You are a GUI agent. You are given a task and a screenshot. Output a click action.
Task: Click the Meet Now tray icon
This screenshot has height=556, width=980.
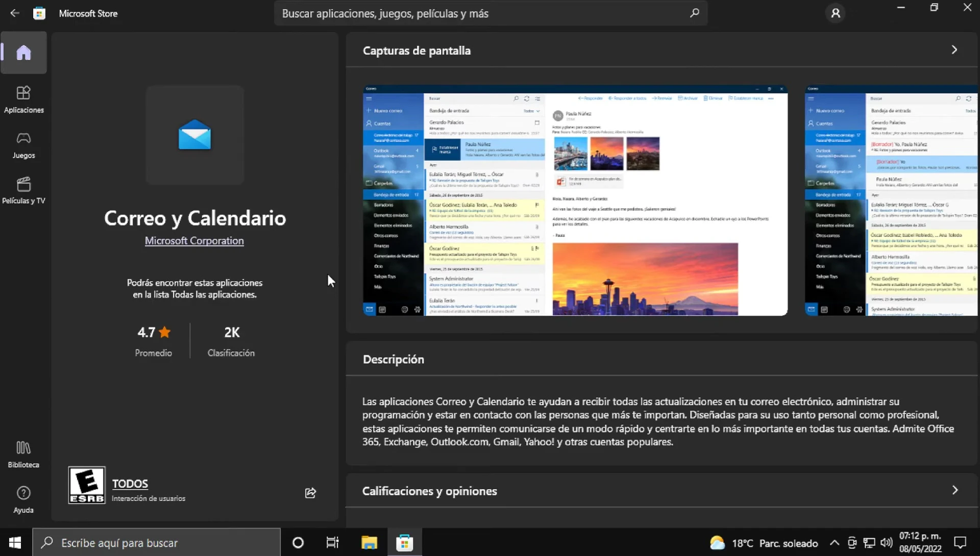click(x=852, y=543)
